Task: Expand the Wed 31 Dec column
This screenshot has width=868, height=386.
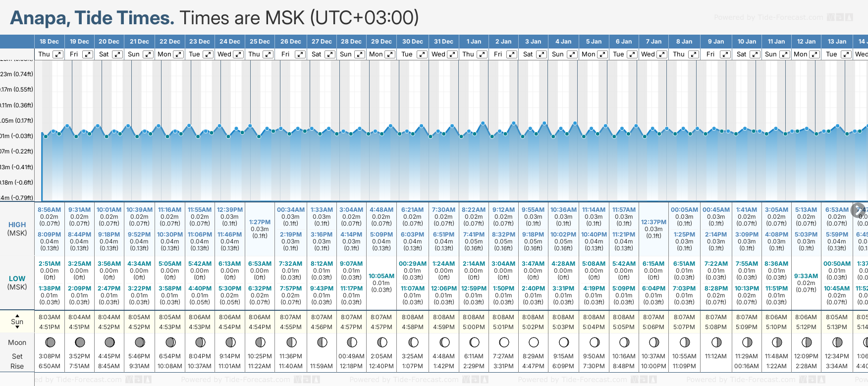Action: tap(452, 54)
